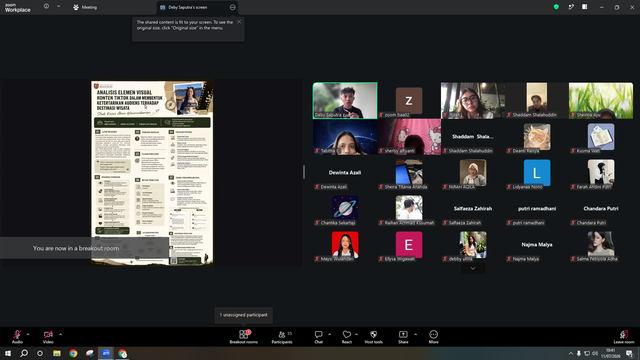Open Cortana circle on taskbar
Viewport: 640px width, 360px height.
[x=40, y=353]
